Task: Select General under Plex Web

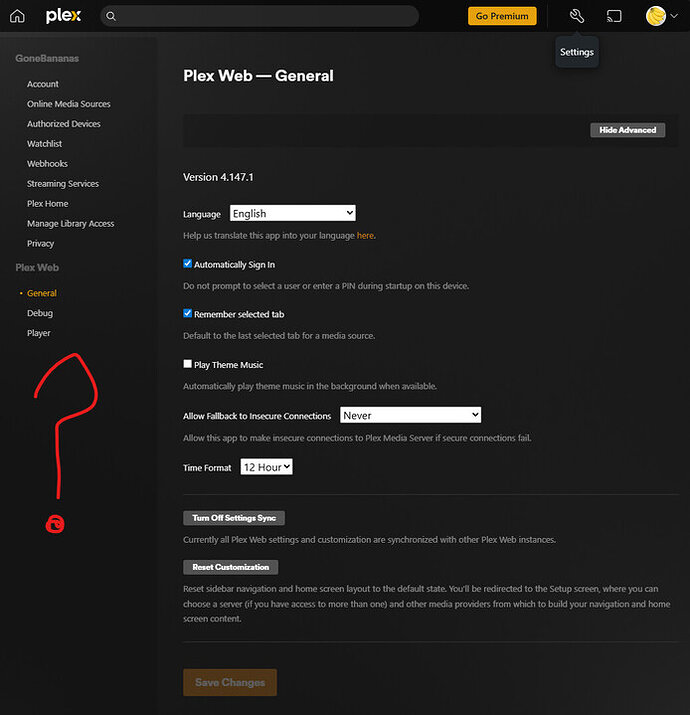Action: [x=42, y=293]
